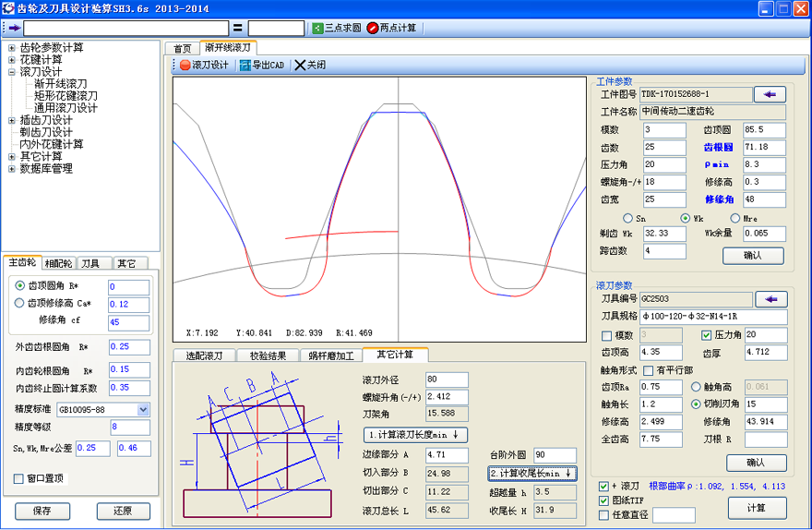Expand the 其它计算 tree node
Viewport: 812px width, 530px height.
coord(11,156)
